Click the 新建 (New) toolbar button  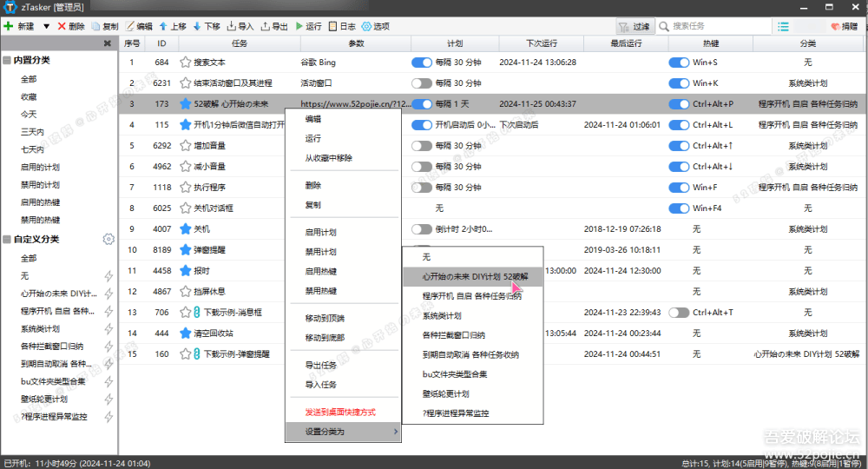pyautogui.click(x=19, y=26)
